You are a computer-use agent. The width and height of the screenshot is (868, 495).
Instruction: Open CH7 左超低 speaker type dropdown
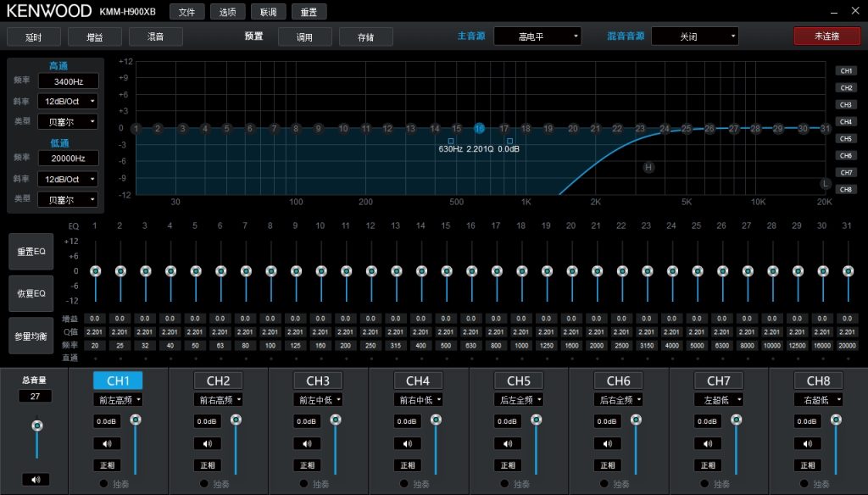719,400
